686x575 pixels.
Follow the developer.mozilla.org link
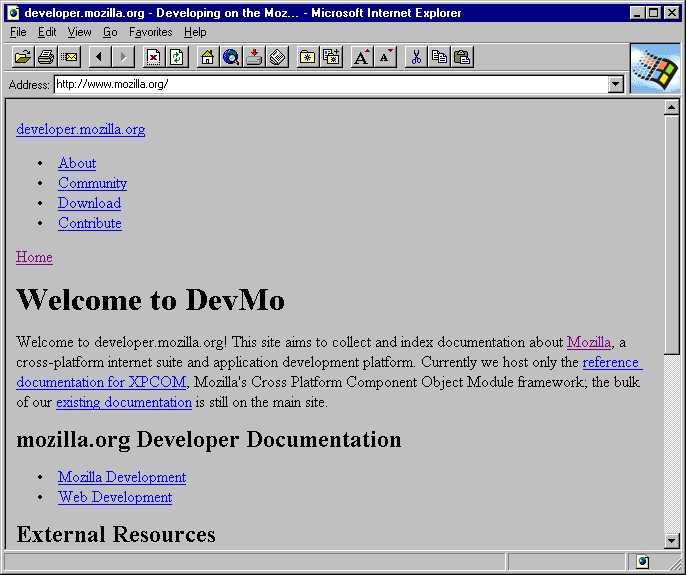(x=80, y=130)
